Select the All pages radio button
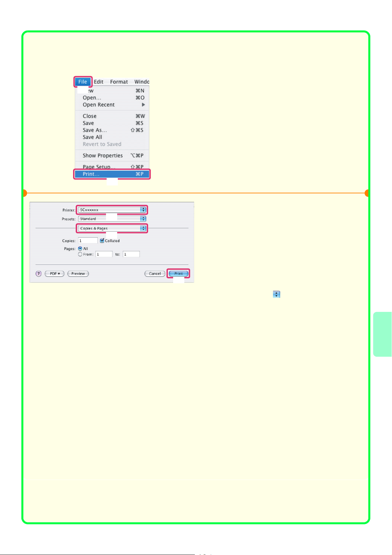 [80, 249]
